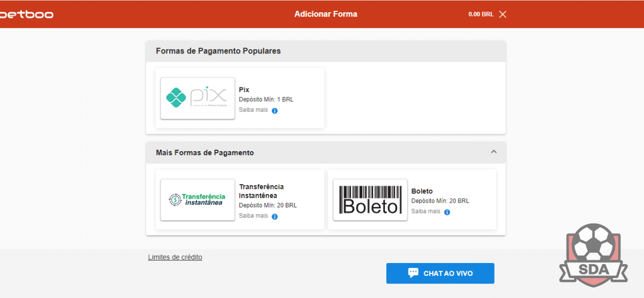The height and width of the screenshot is (298, 644).
Task: Click Saiba mais under Pix
Action: tap(253, 110)
